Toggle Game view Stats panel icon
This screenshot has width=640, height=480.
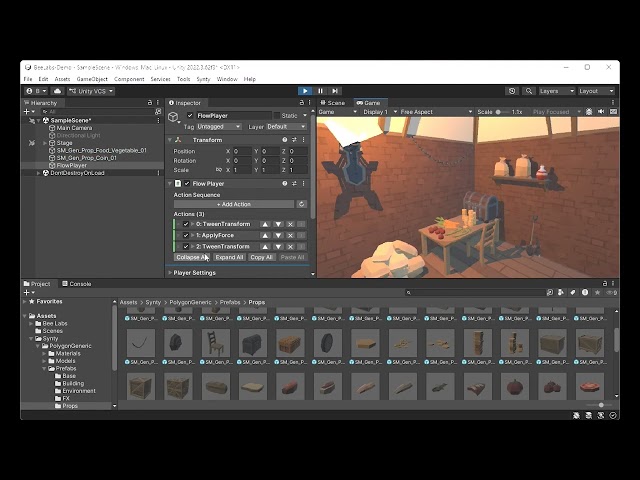(613, 112)
